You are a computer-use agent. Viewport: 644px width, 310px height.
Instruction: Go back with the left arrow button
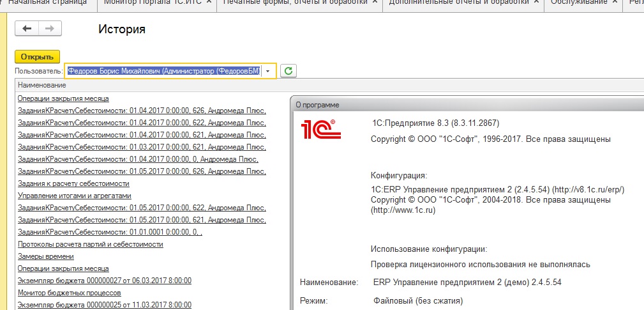pos(27,28)
